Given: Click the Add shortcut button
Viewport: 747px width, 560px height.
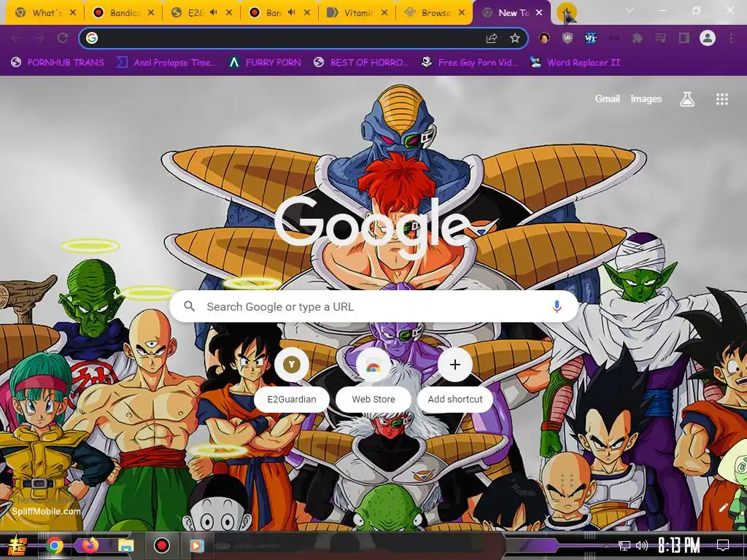Looking at the screenshot, I should point(455,379).
